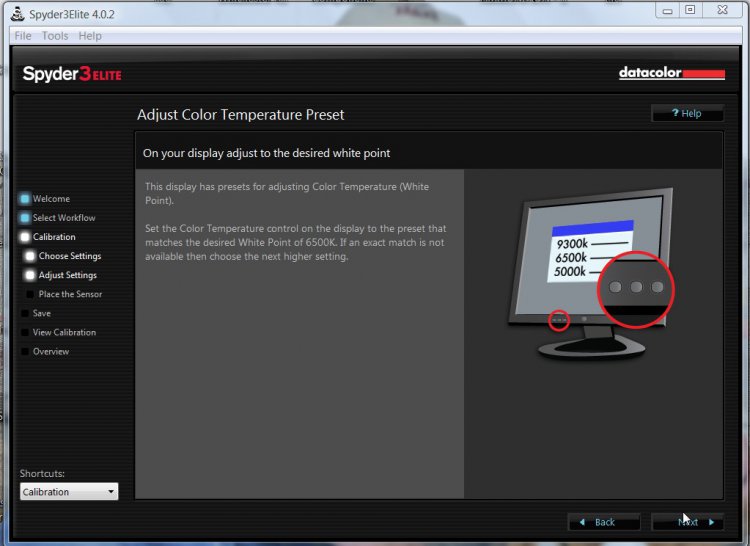The image size is (750, 546).
Task: Jump to Place the Sensor step
Action: click(70, 294)
